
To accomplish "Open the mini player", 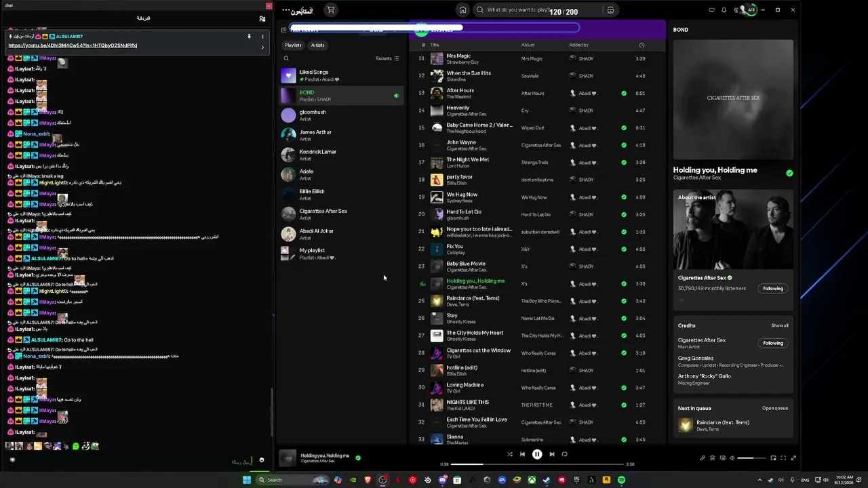I will coord(773,458).
